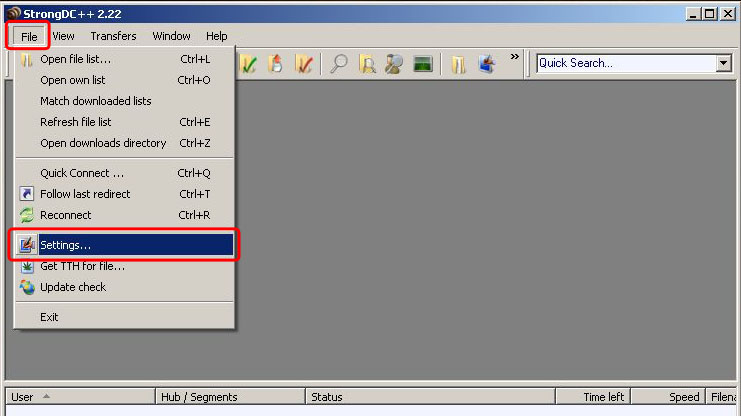This screenshot has height=416, width=741.
Task: Open the Quick Search dropdown arrow
Action: [x=724, y=63]
